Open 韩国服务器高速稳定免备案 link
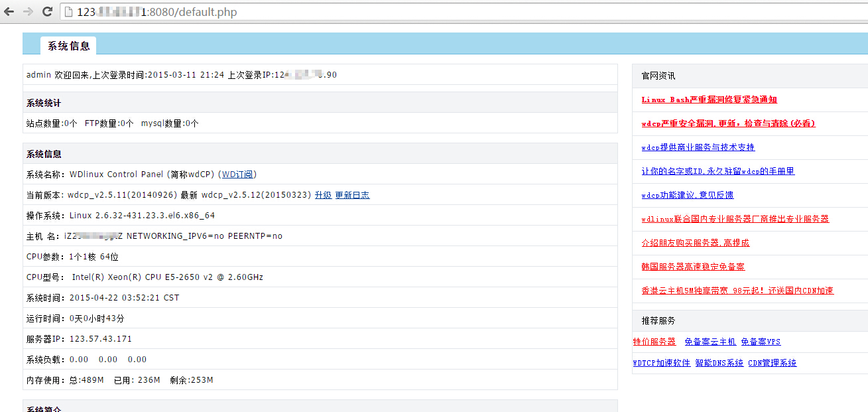The image size is (868, 412). pyautogui.click(x=693, y=267)
